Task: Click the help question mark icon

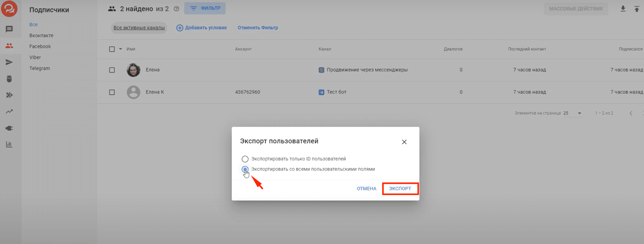Action: 176,9
